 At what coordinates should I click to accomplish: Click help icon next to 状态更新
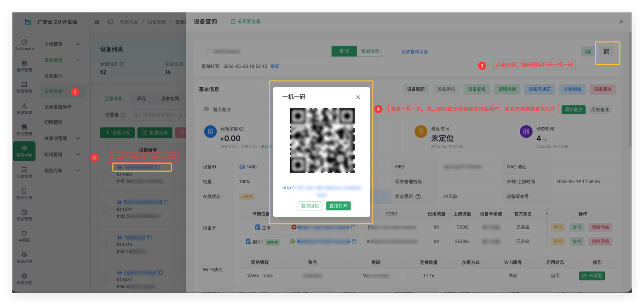tap(418, 197)
